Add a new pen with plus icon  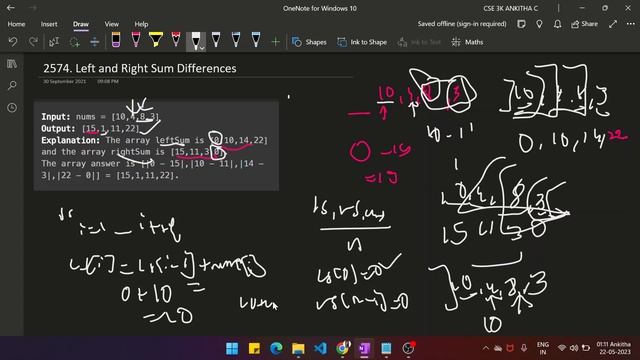(276, 42)
